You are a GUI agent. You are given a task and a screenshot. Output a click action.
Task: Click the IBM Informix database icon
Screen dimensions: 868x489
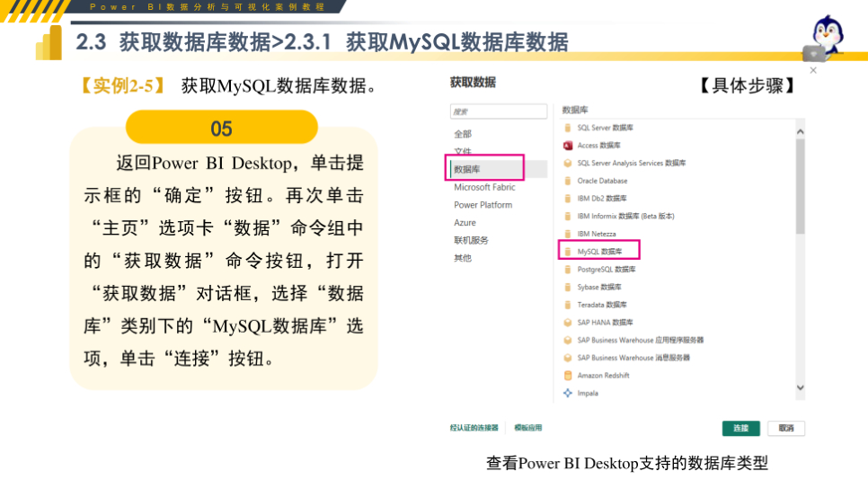(567, 217)
